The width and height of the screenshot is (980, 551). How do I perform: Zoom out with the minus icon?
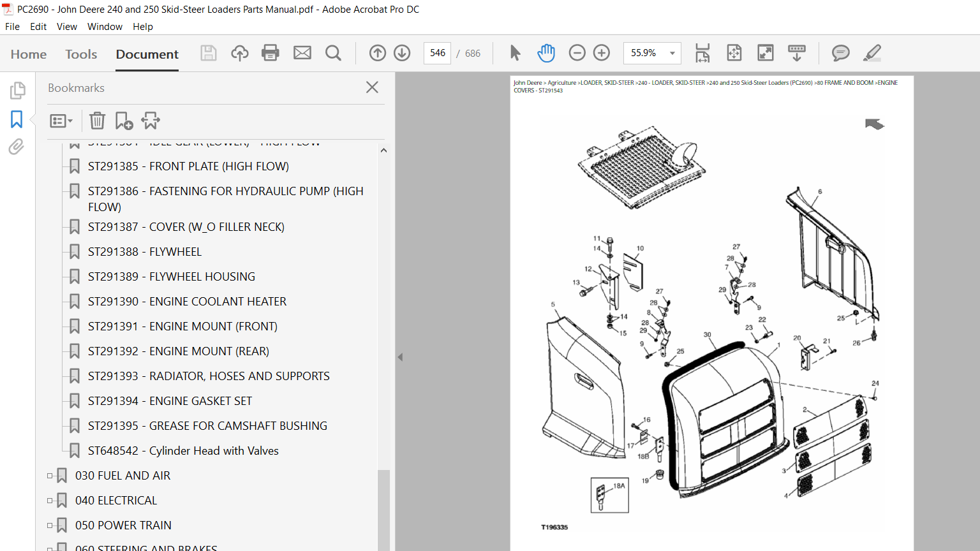tap(577, 53)
